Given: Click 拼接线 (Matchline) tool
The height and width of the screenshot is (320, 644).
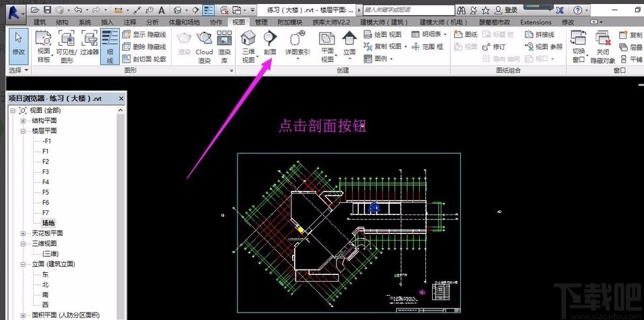Looking at the screenshot, I should point(540,35).
